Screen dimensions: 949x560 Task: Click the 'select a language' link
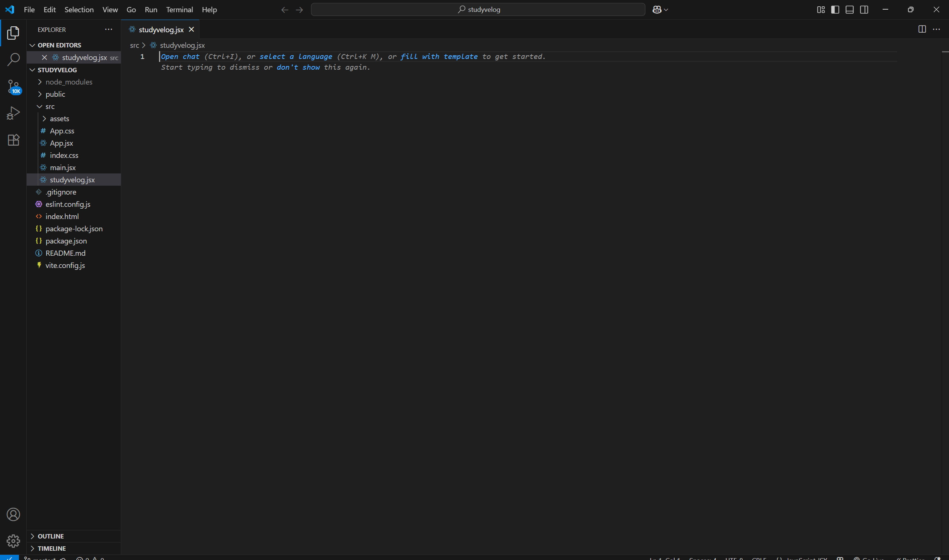coord(295,57)
